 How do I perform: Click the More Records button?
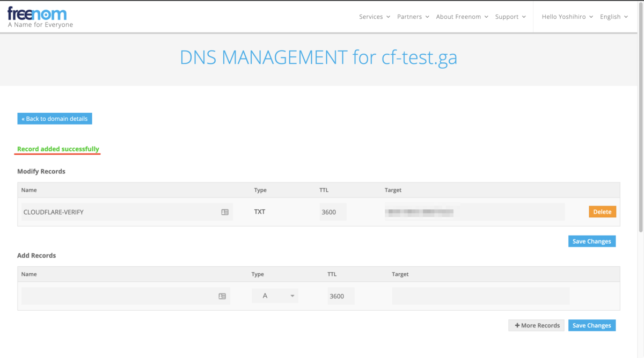click(x=536, y=325)
